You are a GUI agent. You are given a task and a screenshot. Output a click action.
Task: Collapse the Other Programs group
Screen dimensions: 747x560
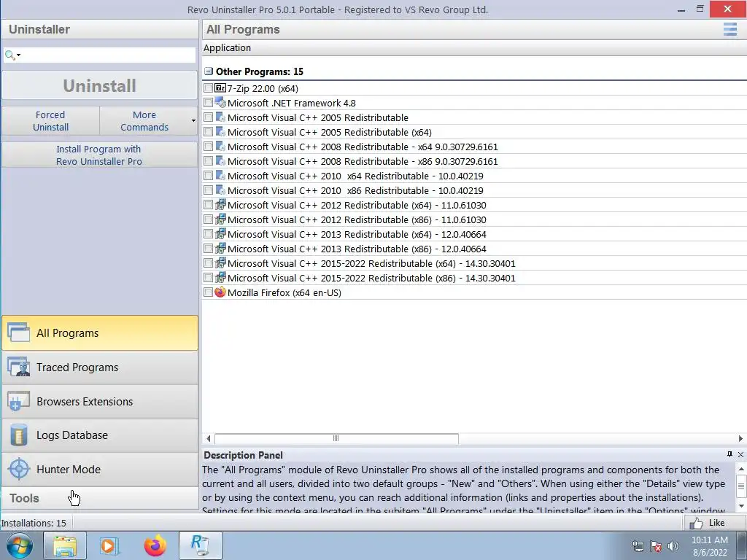tap(208, 71)
